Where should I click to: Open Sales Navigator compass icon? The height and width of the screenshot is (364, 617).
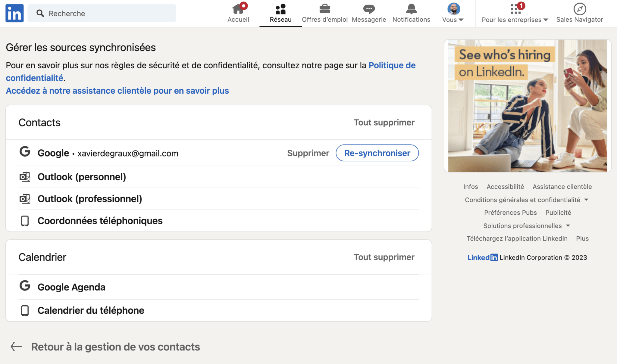(580, 9)
